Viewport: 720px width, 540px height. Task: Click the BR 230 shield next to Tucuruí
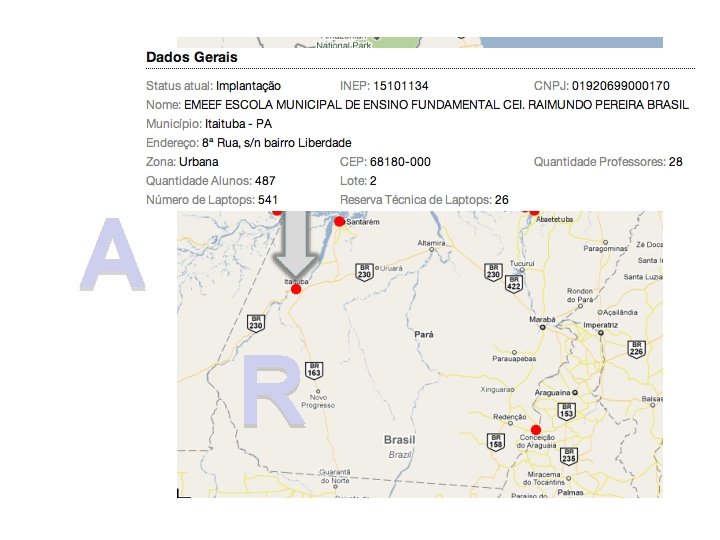pos(493,272)
